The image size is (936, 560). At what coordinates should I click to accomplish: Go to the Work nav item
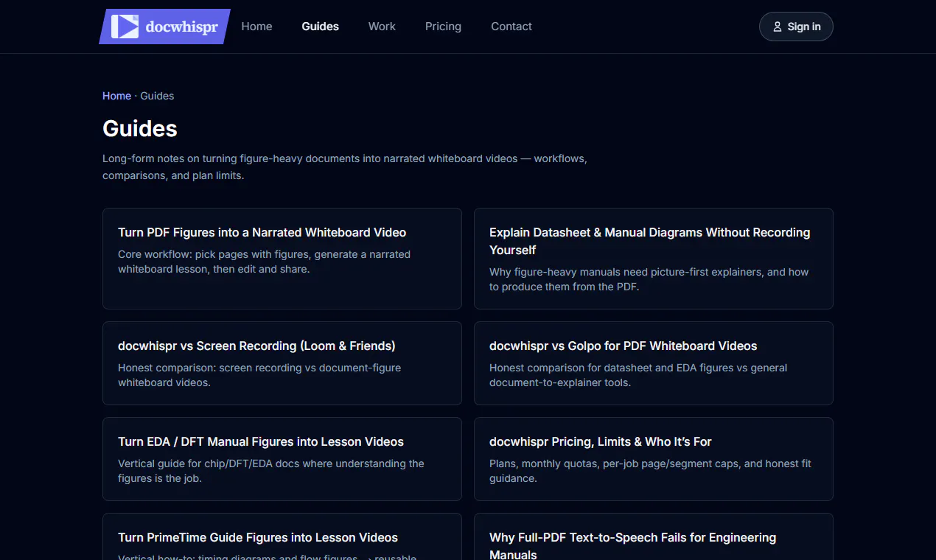click(x=382, y=27)
